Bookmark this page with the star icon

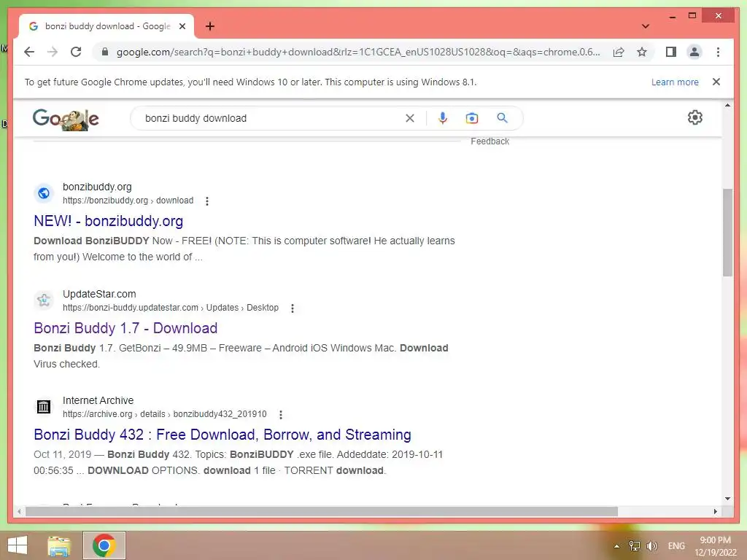pyautogui.click(x=642, y=52)
